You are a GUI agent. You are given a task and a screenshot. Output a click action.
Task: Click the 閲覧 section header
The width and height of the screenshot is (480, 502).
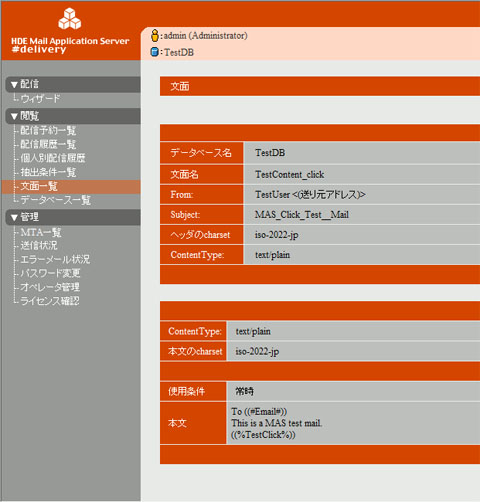click(x=73, y=116)
